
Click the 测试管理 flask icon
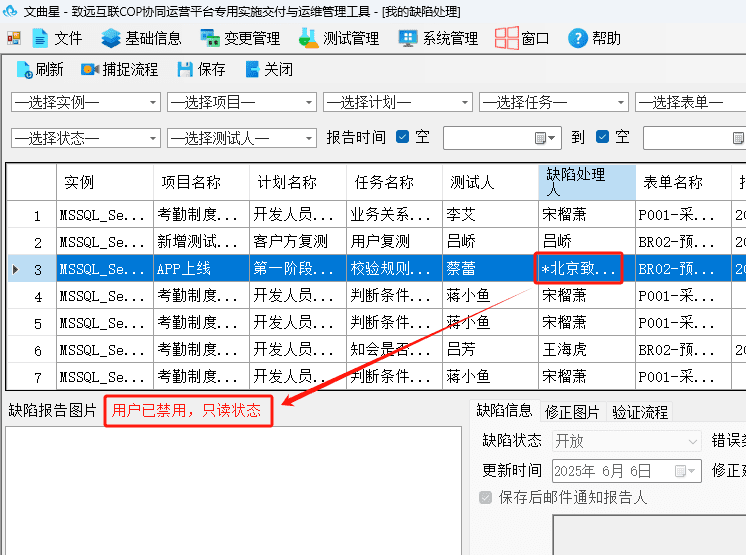pyautogui.click(x=309, y=38)
